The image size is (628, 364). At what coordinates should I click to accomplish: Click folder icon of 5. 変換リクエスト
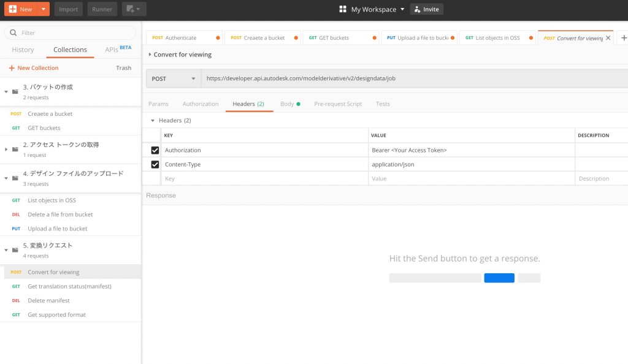pos(15,250)
